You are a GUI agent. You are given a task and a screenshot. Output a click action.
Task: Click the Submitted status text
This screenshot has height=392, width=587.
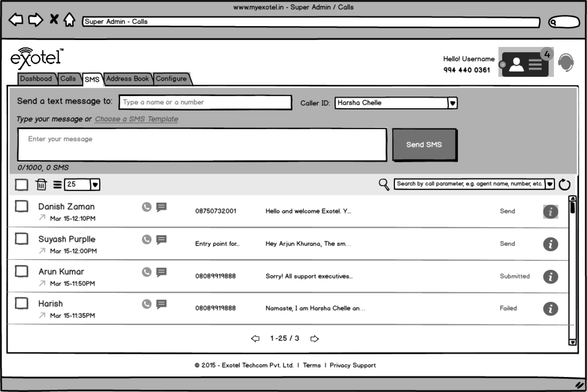(x=515, y=276)
